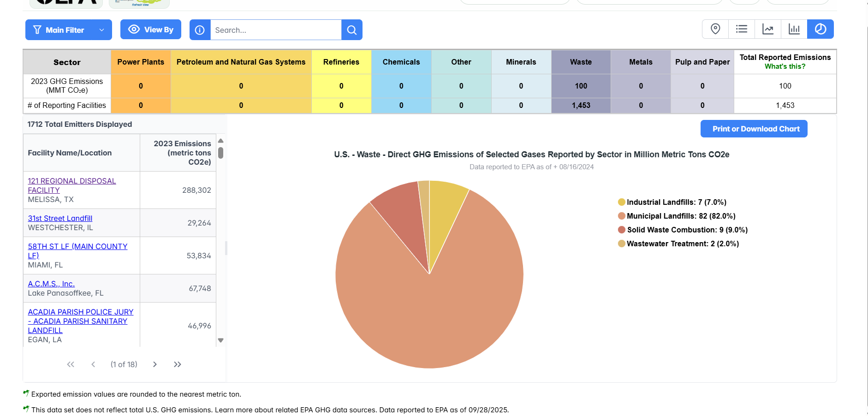Select the pie chart view icon
The height and width of the screenshot is (416, 868).
[x=820, y=29]
